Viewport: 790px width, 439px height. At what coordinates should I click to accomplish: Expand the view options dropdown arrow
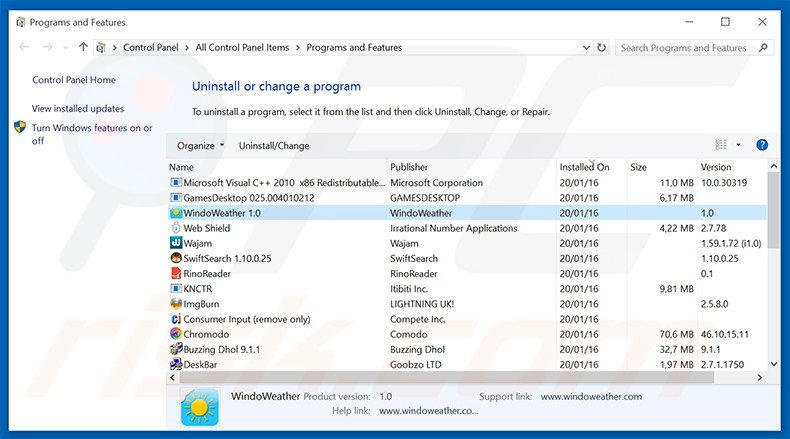738,145
